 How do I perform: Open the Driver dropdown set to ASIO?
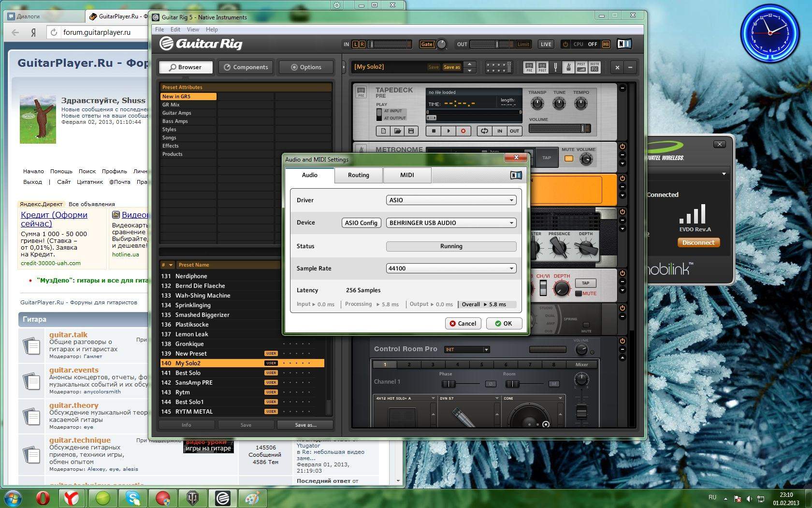point(451,200)
